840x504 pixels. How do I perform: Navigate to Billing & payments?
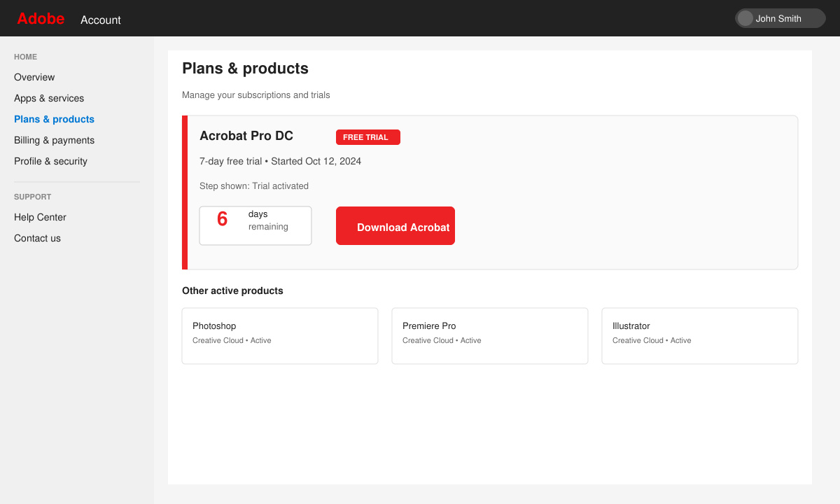[x=54, y=140]
